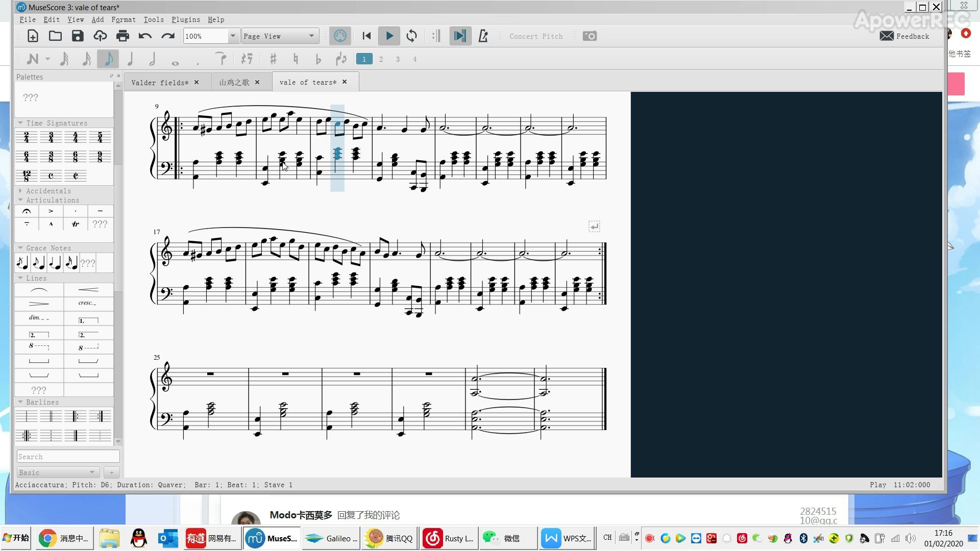Select crescendo hairpin line
This screenshot has height=551, width=980.
click(x=88, y=290)
